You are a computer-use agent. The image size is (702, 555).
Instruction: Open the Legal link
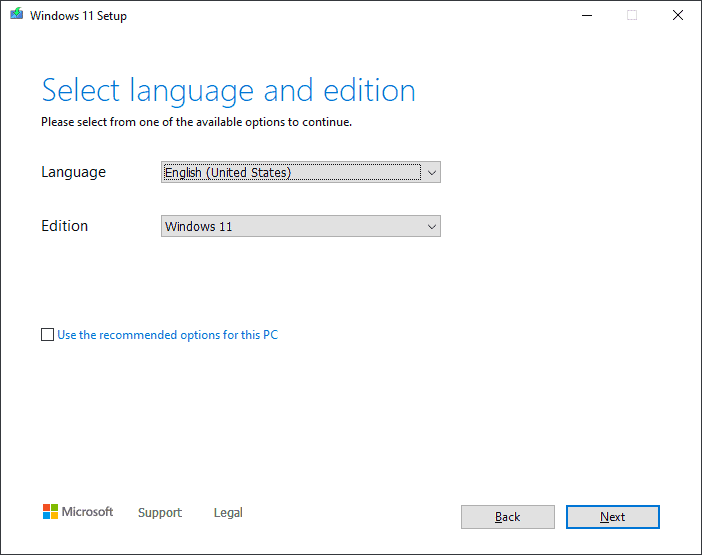pos(228,513)
